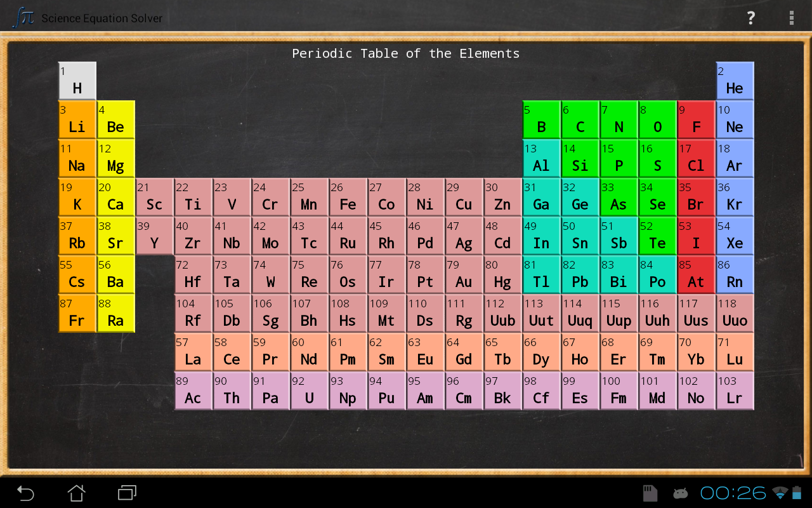
Task: Tap the Science Equation Solver app icon
Action: 23,17
